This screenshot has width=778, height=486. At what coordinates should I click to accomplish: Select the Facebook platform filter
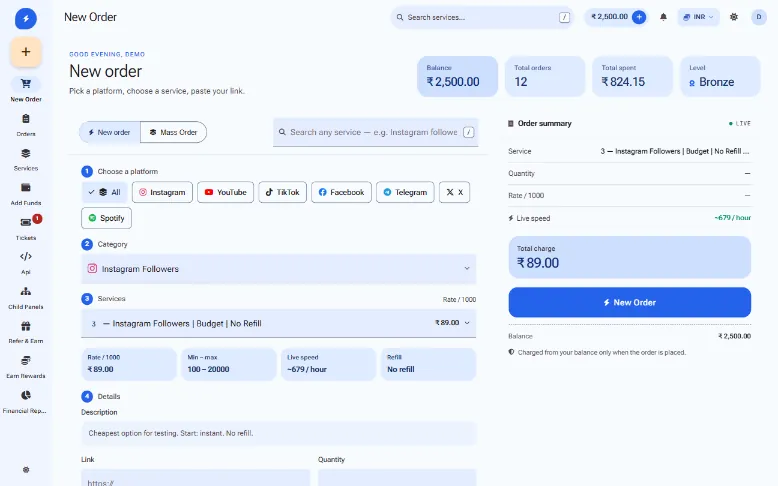341,192
